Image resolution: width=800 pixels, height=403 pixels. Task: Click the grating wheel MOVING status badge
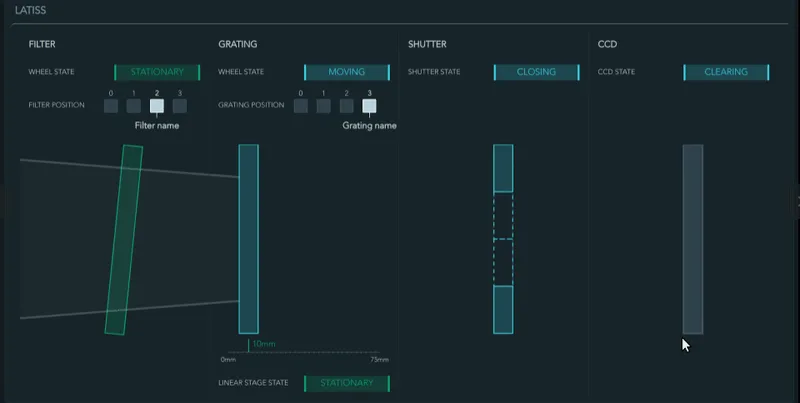coord(347,72)
